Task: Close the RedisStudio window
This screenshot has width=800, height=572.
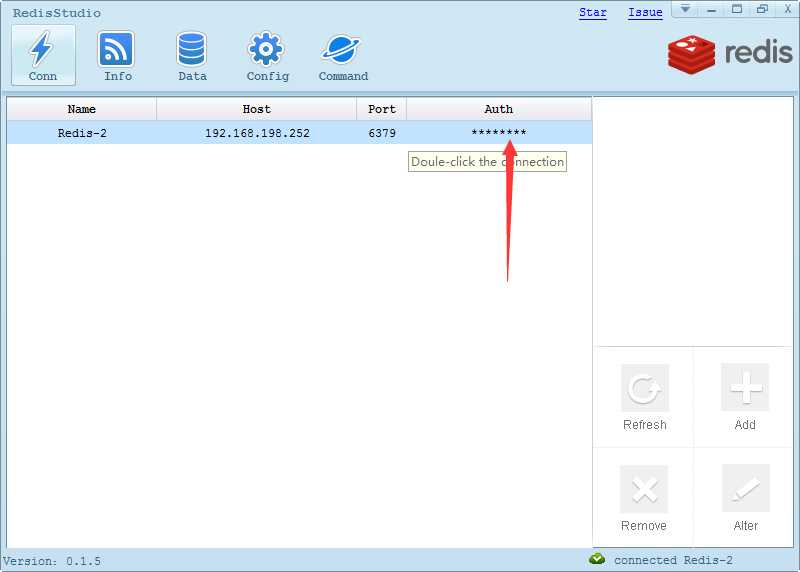Action: [x=787, y=9]
